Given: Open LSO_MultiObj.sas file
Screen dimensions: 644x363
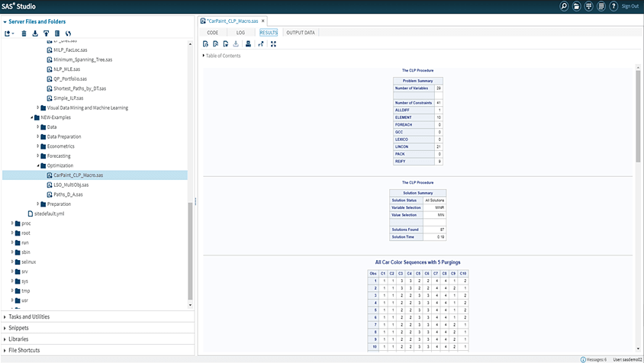Looking at the screenshot, I should tap(71, 185).
